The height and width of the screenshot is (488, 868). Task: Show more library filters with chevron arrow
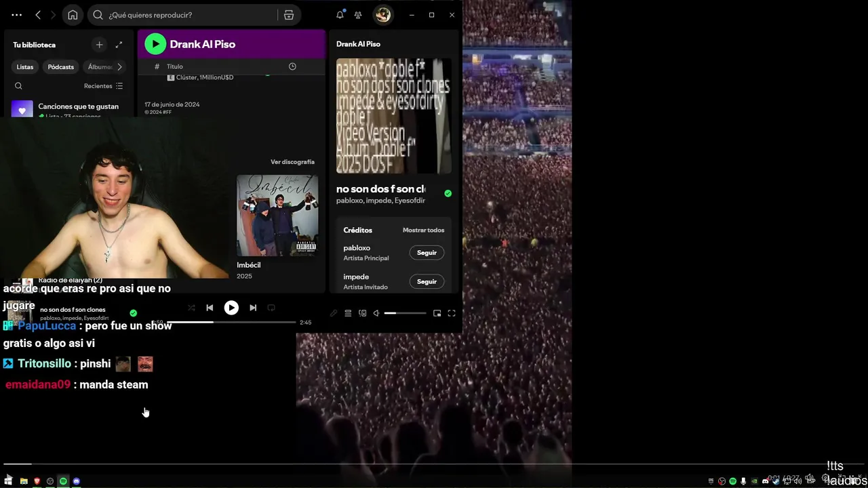120,67
